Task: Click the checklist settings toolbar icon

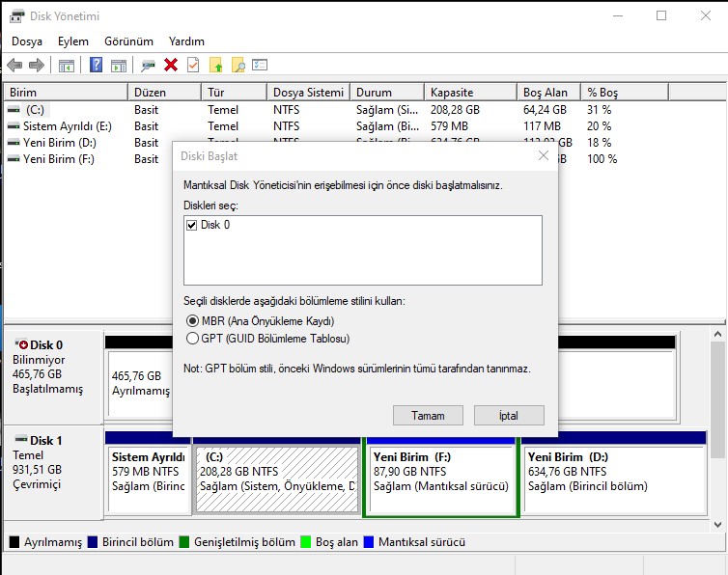Action: point(260,65)
